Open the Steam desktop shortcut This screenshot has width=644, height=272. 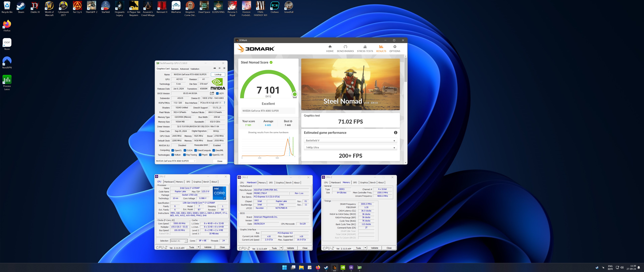pyautogui.click(x=21, y=7)
